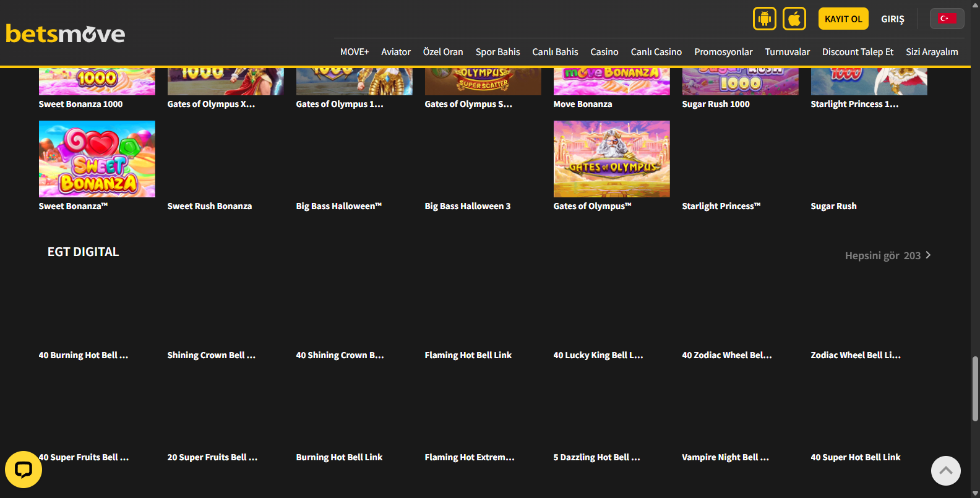Screen dimensions: 980x498
Task: Open the Promosyonlar menu
Action: click(x=723, y=52)
